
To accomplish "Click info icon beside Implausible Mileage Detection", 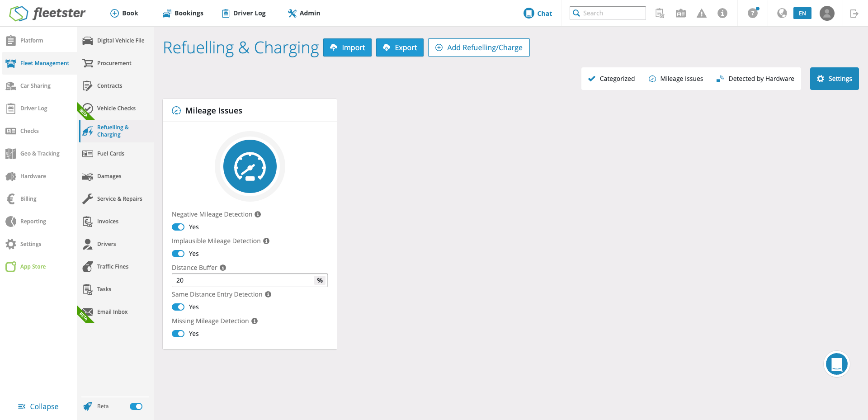I will [266, 241].
